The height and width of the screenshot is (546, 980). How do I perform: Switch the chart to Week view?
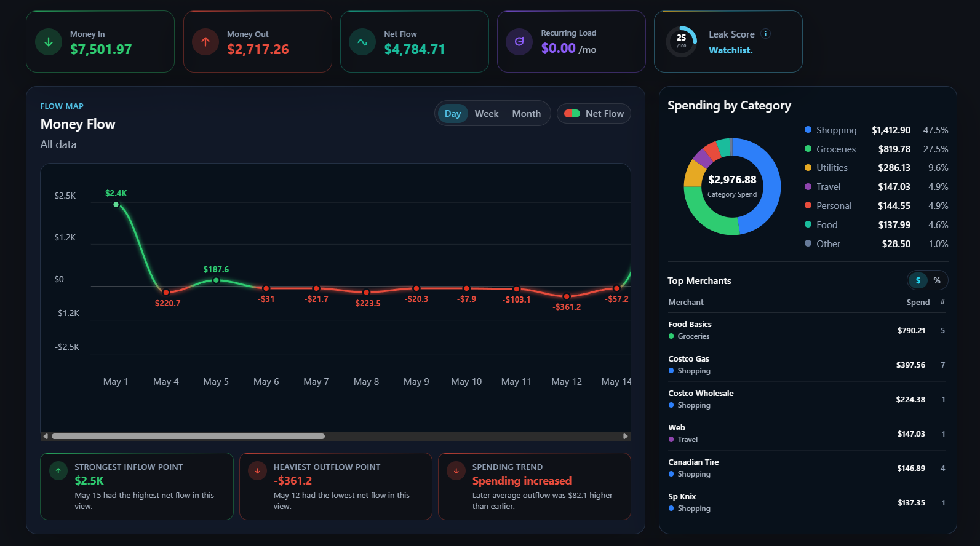(x=487, y=114)
